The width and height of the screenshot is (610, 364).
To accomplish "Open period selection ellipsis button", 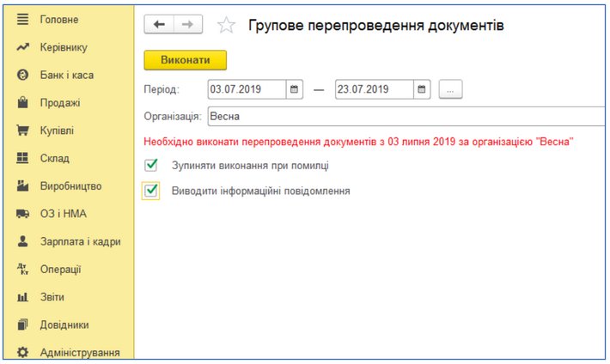I will [451, 89].
